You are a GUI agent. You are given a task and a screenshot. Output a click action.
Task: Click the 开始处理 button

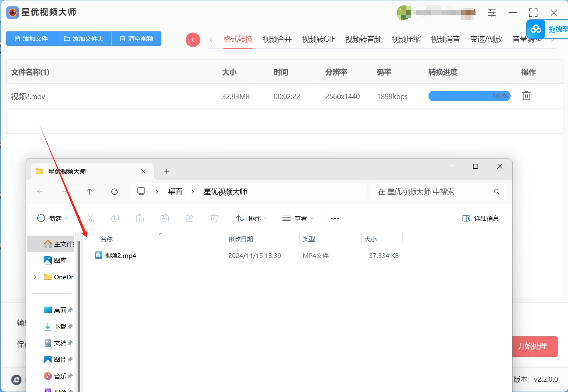tap(535, 347)
